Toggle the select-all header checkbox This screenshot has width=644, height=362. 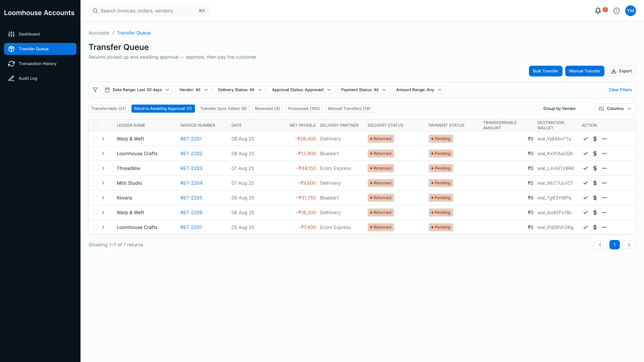[x=95, y=125]
